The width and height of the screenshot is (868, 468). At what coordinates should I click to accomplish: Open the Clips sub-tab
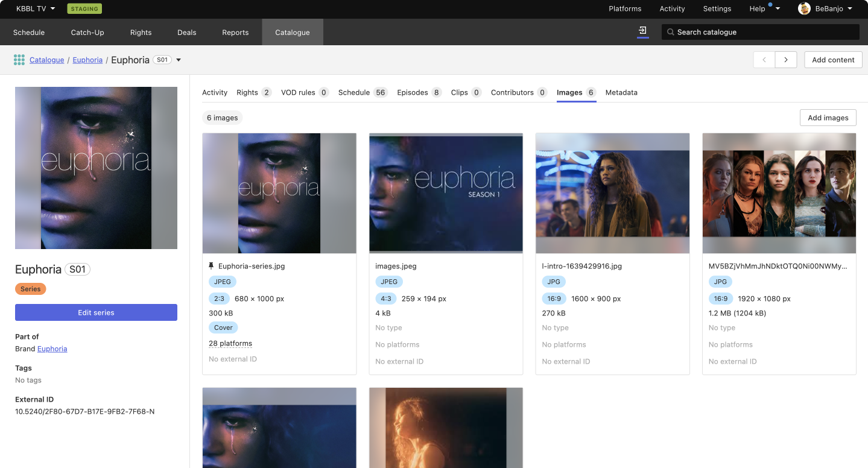pyautogui.click(x=466, y=92)
